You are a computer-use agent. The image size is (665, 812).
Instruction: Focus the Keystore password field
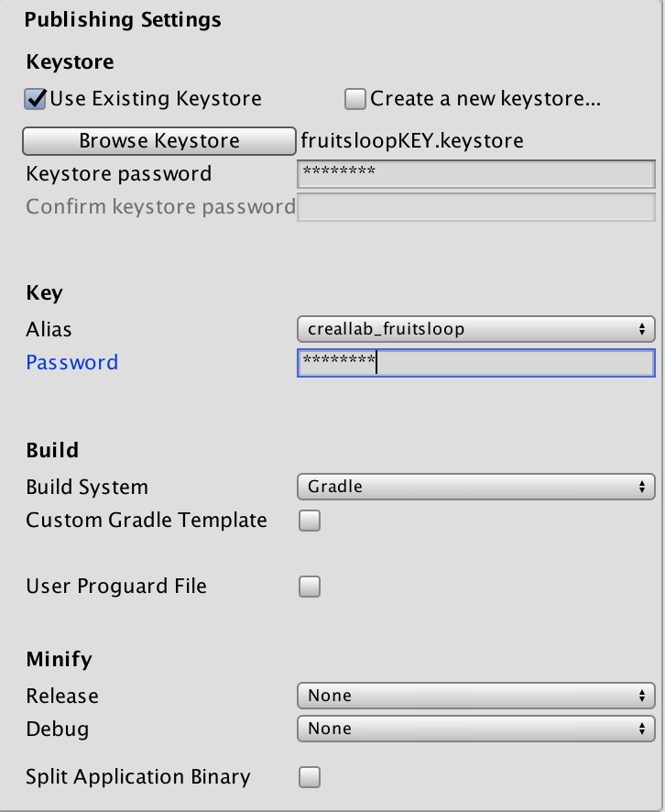click(x=476, y=174)
